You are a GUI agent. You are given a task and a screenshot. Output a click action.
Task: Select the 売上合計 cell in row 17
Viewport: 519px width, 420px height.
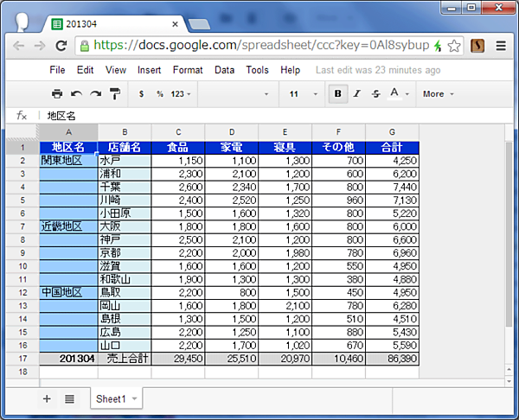125,358
